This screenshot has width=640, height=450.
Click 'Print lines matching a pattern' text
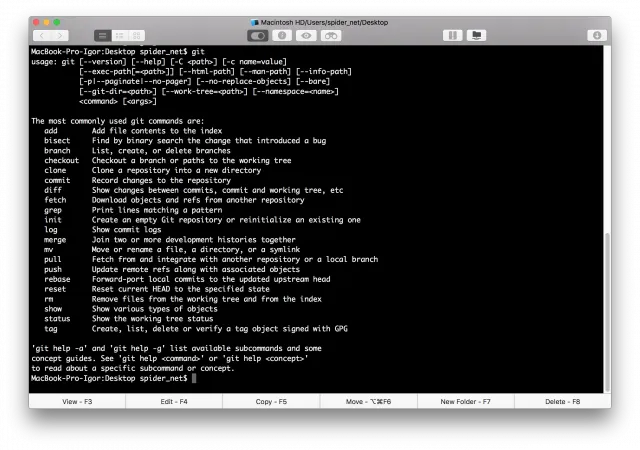point(157,210)
